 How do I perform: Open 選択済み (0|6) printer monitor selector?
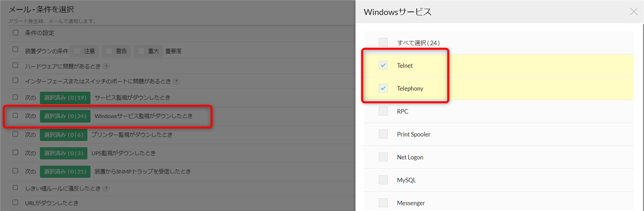tap(63, 134)
